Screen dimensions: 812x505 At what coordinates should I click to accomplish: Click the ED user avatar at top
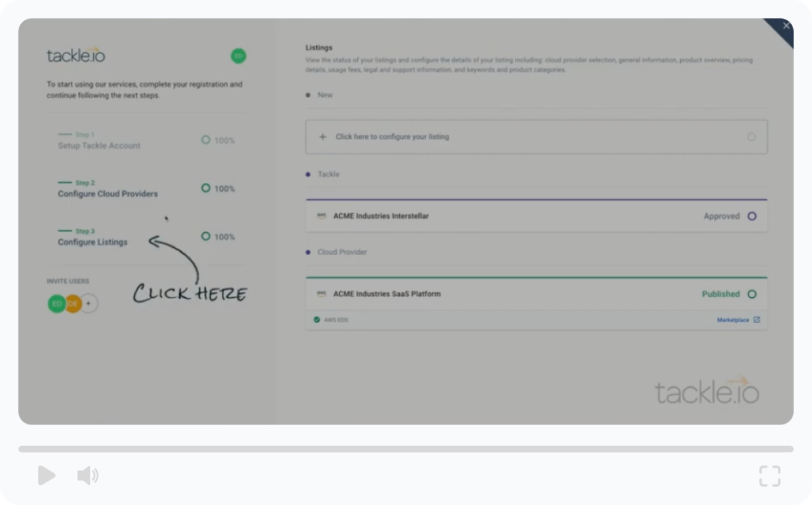(238, 56)
